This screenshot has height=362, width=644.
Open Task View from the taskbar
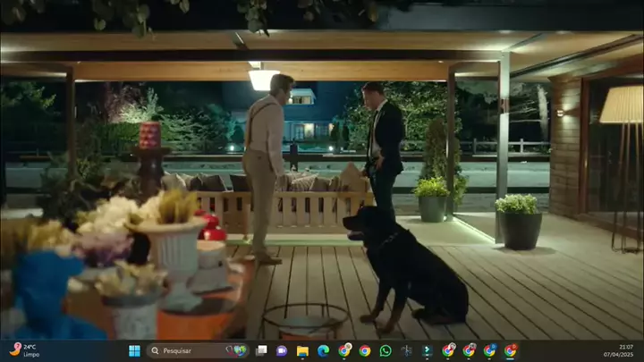pos(261,350)
